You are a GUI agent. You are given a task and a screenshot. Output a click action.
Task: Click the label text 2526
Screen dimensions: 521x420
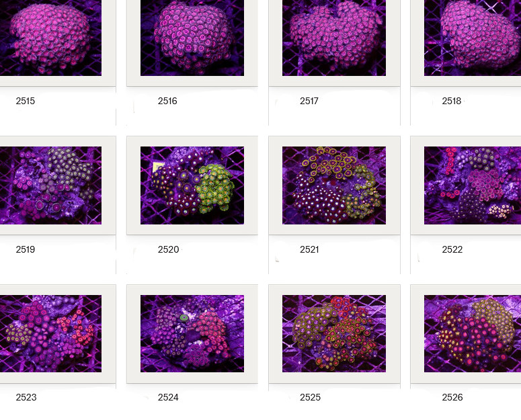(x=452, y=397)
